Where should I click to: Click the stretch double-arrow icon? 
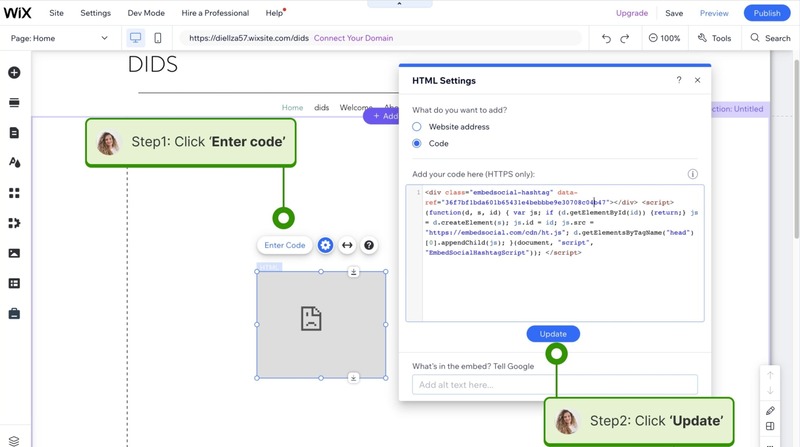coord(347,245)
